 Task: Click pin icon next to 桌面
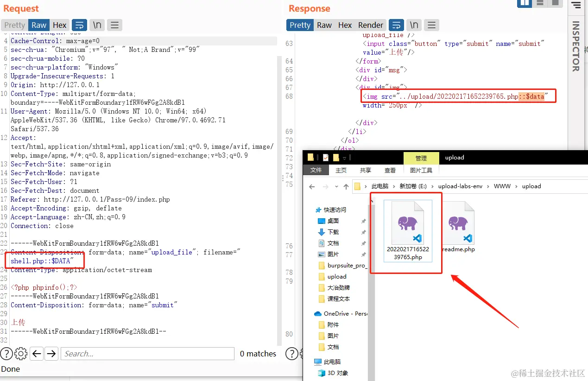[363, 222]
